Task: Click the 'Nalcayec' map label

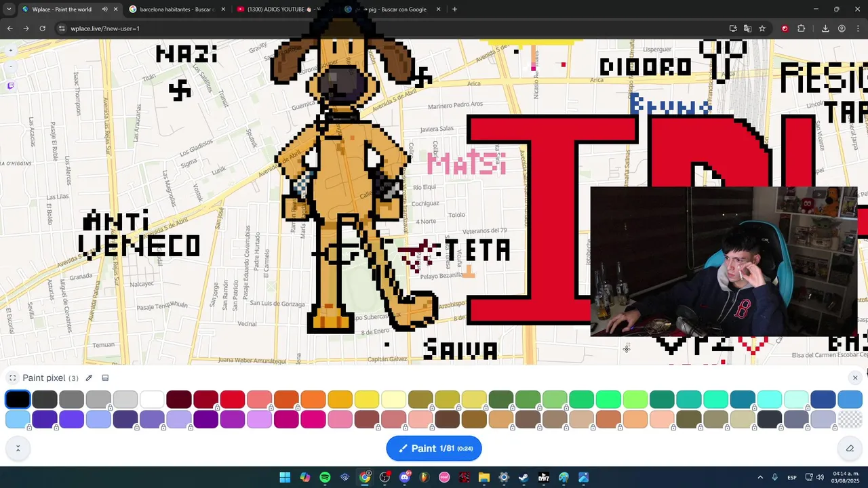Action: coord(142,284)
